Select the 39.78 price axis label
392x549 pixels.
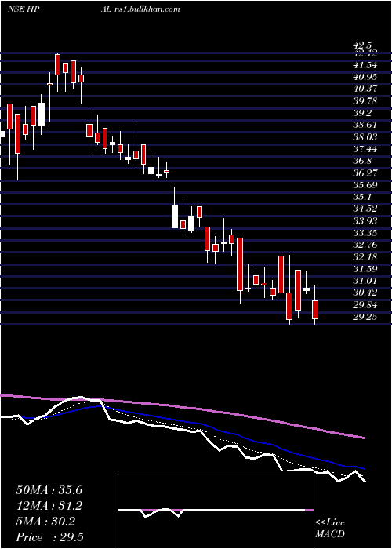pyautogui.click(x=365, y=101)
